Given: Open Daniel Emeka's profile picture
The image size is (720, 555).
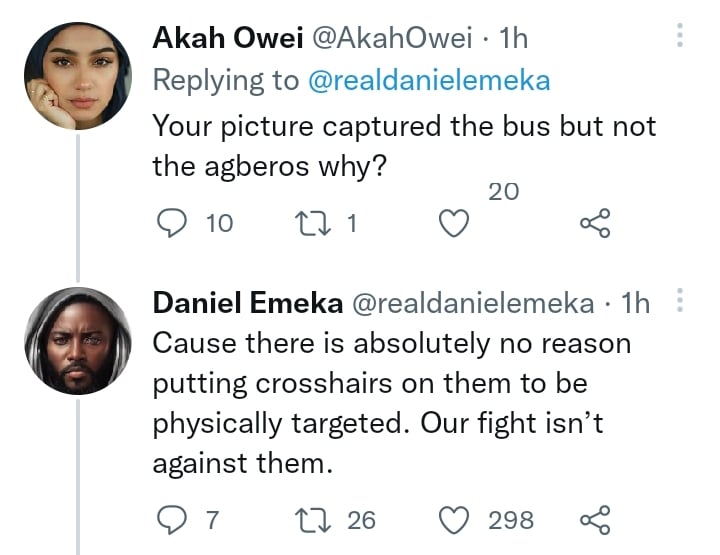Looking at the screenshot, I should 77,341.
